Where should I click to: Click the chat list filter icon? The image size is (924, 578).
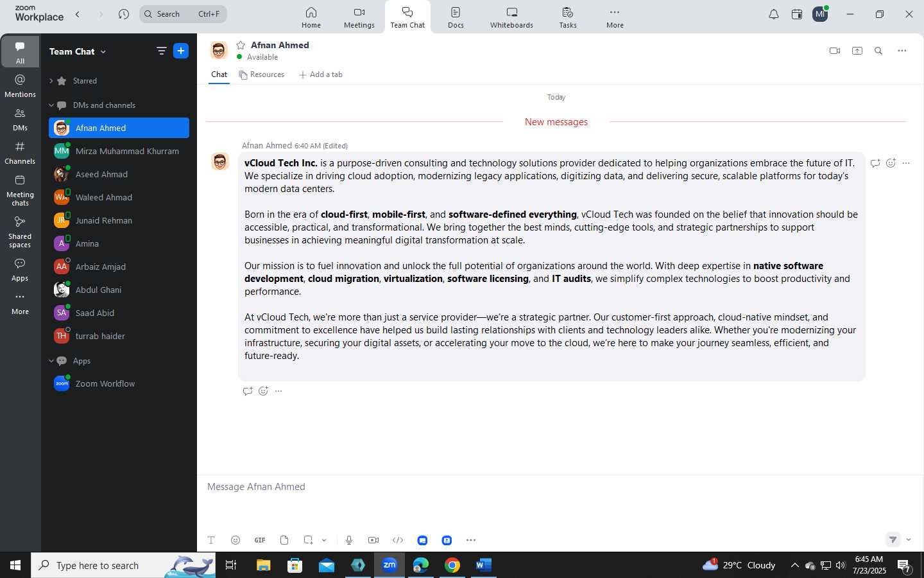(x=161, y=51)
